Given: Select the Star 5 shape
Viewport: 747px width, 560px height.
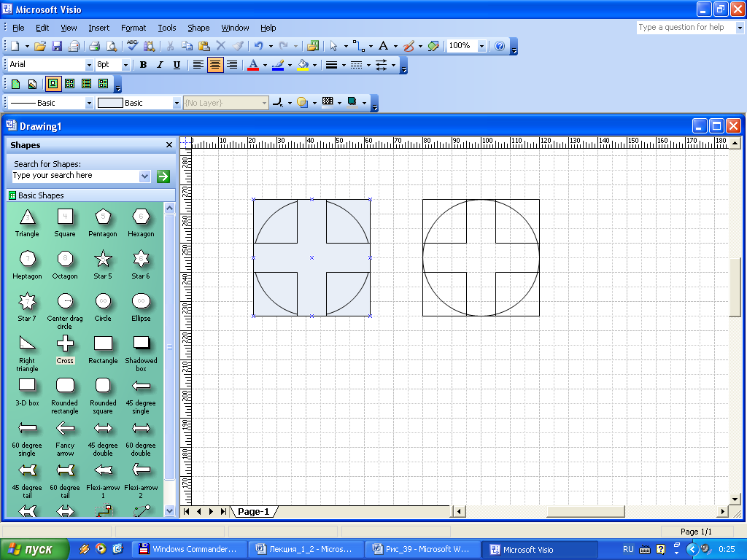Looking at the screenshot, I should (102, 265).
